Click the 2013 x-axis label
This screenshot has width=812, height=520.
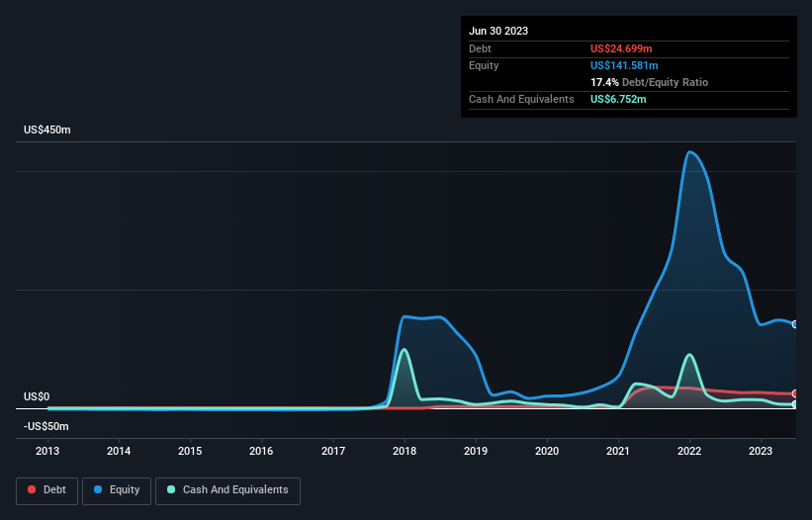[47, 451]
